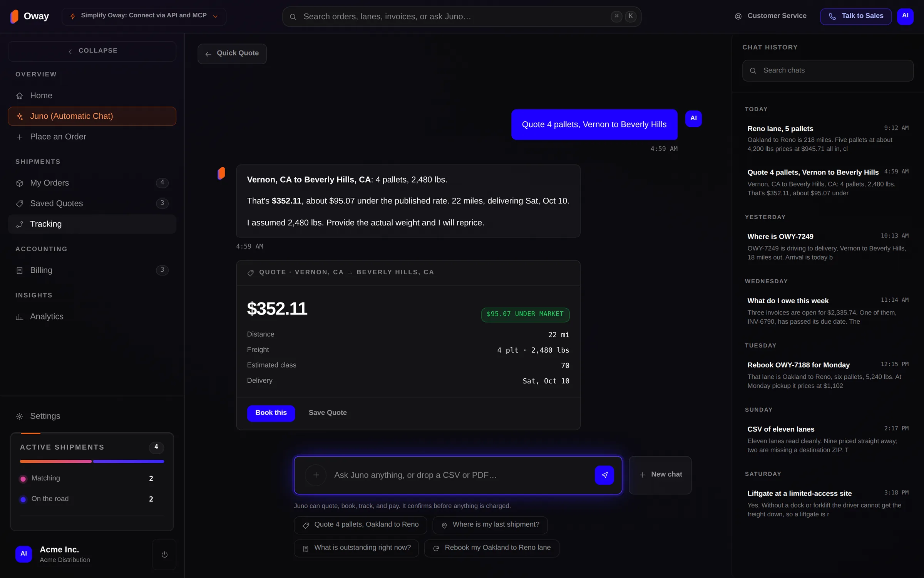
Task: Open chat Liftgate at a limited-access site
Action: 828,503
